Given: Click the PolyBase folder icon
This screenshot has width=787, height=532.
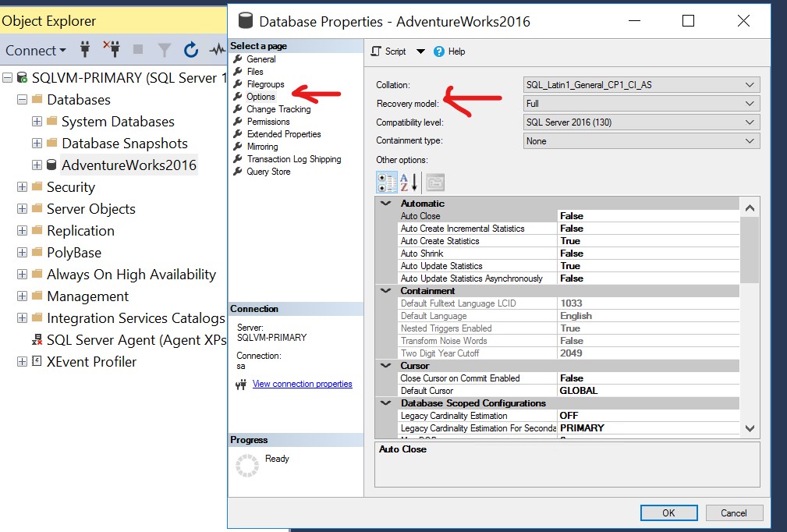Looking at the screenshot, I should pyautogui.click(x=37, y=253).
